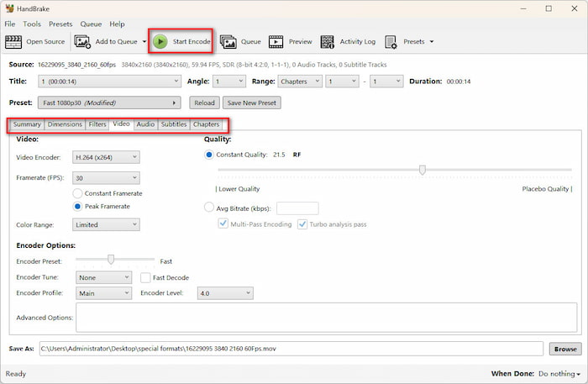Open the Fast 1080p30 preset selector
Image resolution: width=588 pixels, height=384 pixels.
click(109, 103)
